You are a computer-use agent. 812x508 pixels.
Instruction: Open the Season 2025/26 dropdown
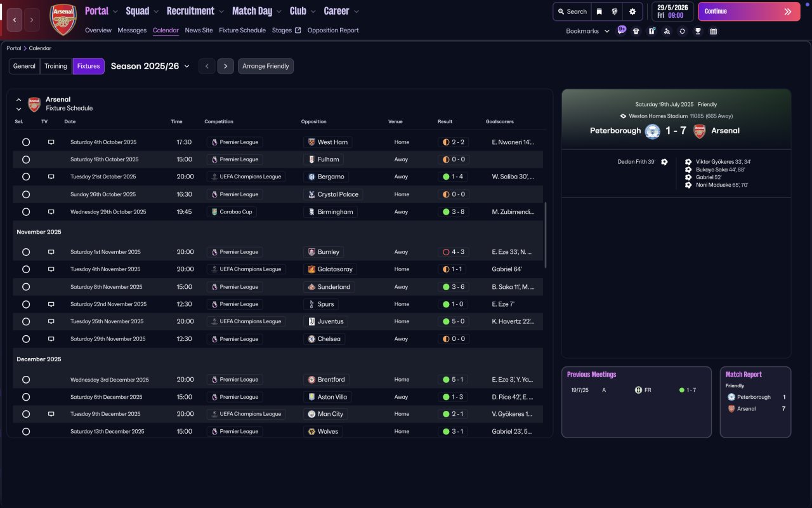pyautogui.click(x=150, y=66)
